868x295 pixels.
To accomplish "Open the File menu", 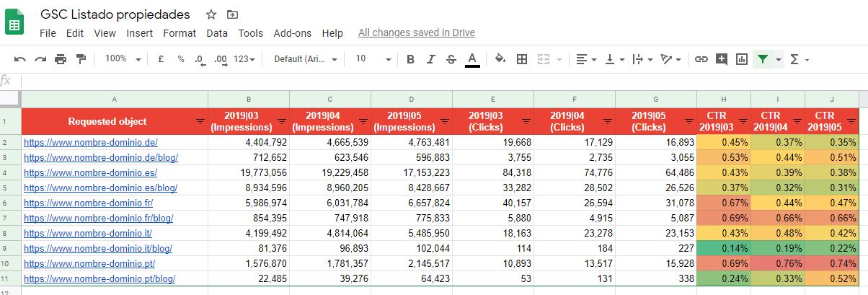I will coord(48,33).
